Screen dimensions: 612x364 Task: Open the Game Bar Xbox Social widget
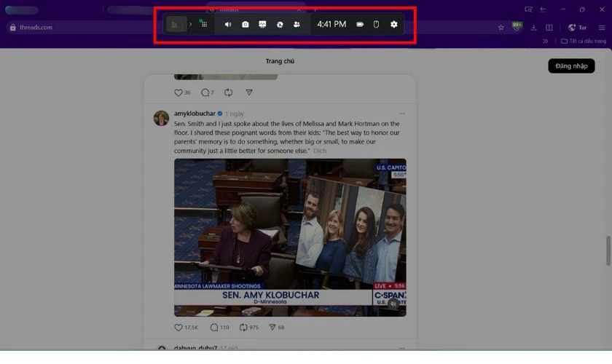[x=297, y=24]
